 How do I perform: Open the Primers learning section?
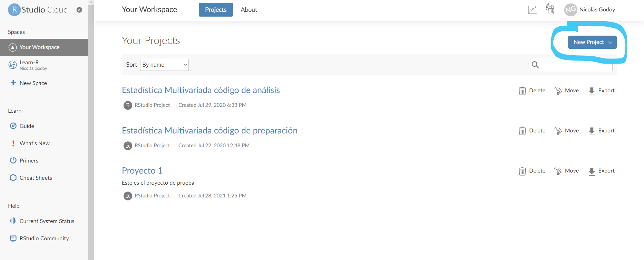[29, 160]
